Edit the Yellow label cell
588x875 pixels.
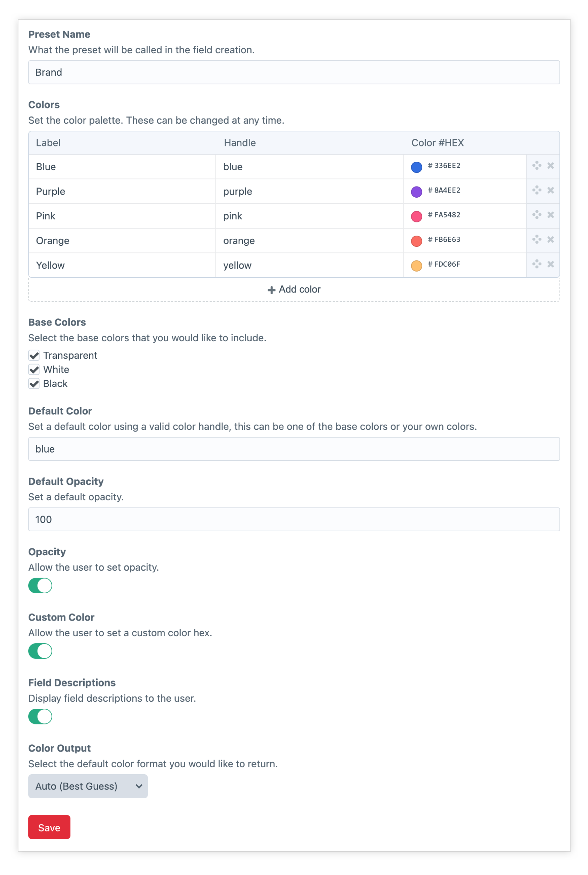pyautogui.click(x=122, y=265)
